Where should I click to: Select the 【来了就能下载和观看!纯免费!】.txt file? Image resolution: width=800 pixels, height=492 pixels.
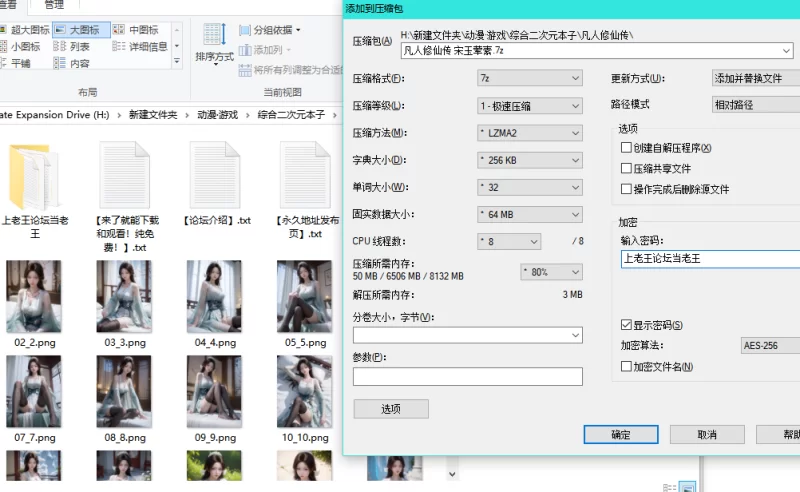(x=125, y=197)
